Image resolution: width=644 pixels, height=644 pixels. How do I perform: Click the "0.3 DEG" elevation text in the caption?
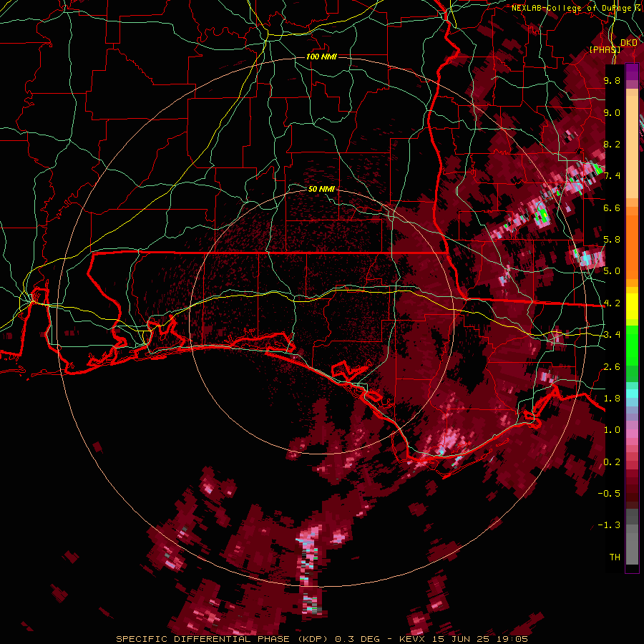357,639
